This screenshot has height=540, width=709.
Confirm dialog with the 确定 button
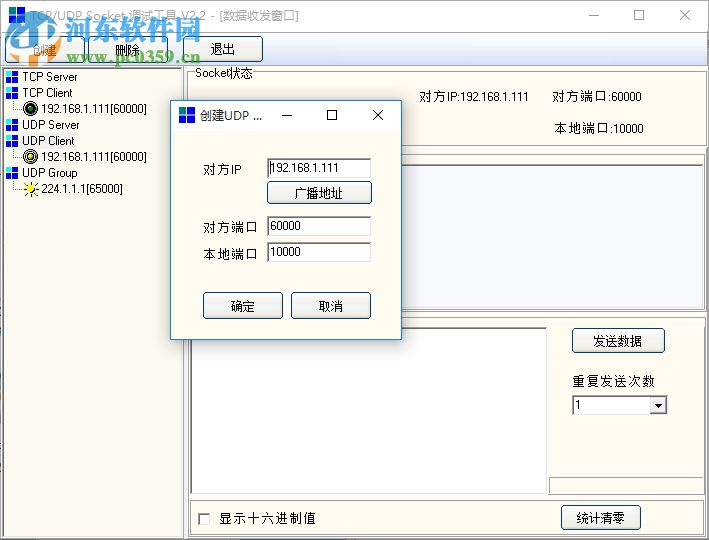243,306
